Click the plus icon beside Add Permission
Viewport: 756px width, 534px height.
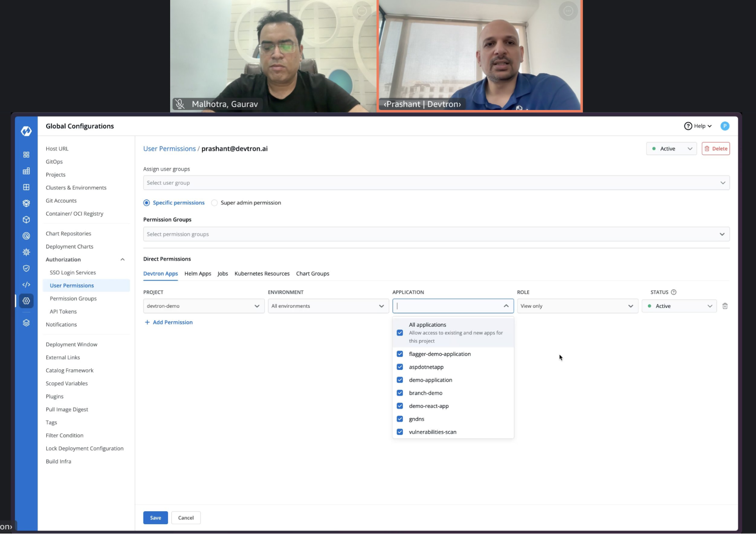tap(147, 322)
